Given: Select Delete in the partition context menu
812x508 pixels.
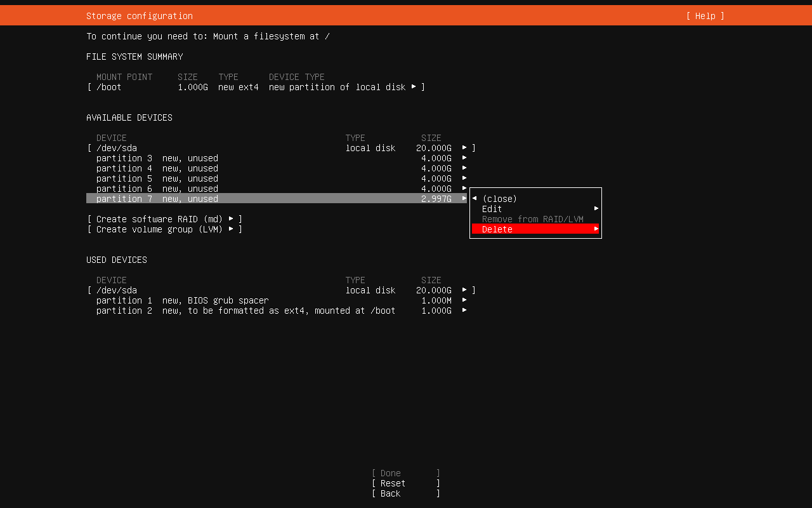Looking at the screenshot, I should (x=497, y=229).
